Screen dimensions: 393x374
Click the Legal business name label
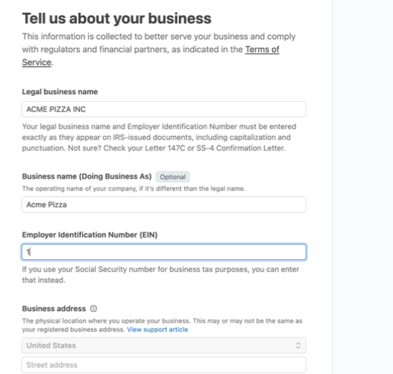tap(60, 92)
